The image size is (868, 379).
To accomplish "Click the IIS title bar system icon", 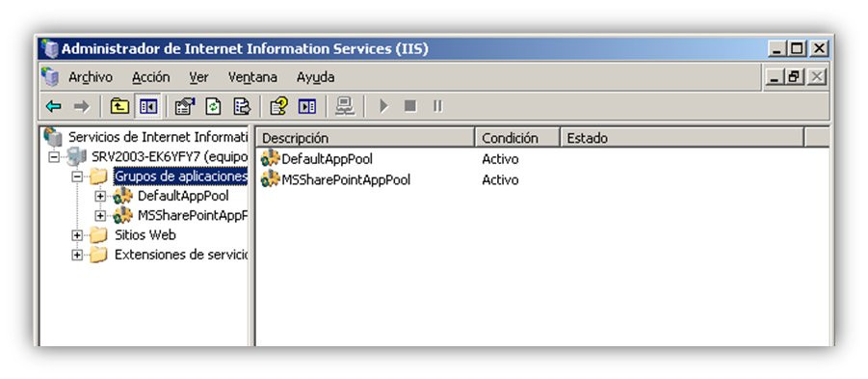I will 49,49.
